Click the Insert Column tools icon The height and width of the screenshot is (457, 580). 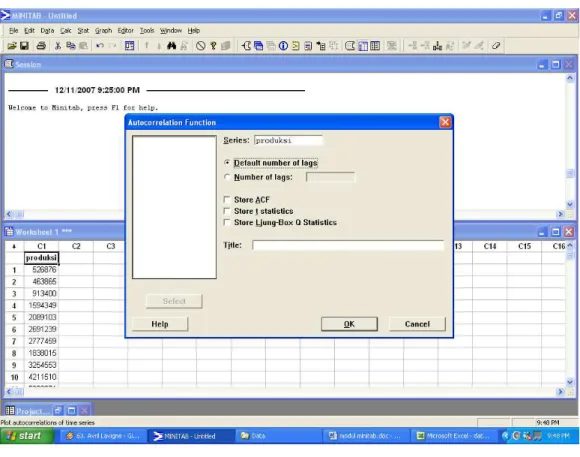click(x=438, y=46)
